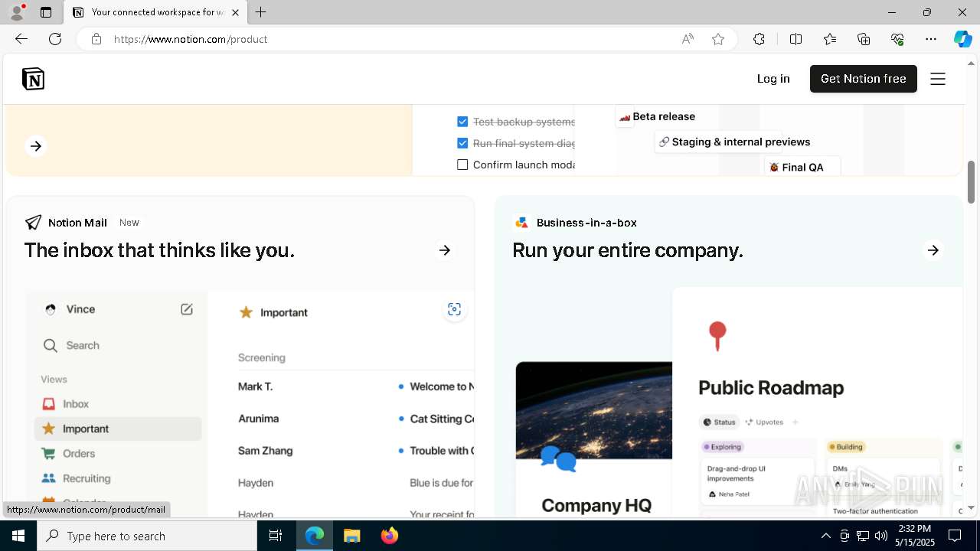Viewport: 980px width, 551px height.
Task: Click the Mark T. email row
Action: click(x=356, y=386)
